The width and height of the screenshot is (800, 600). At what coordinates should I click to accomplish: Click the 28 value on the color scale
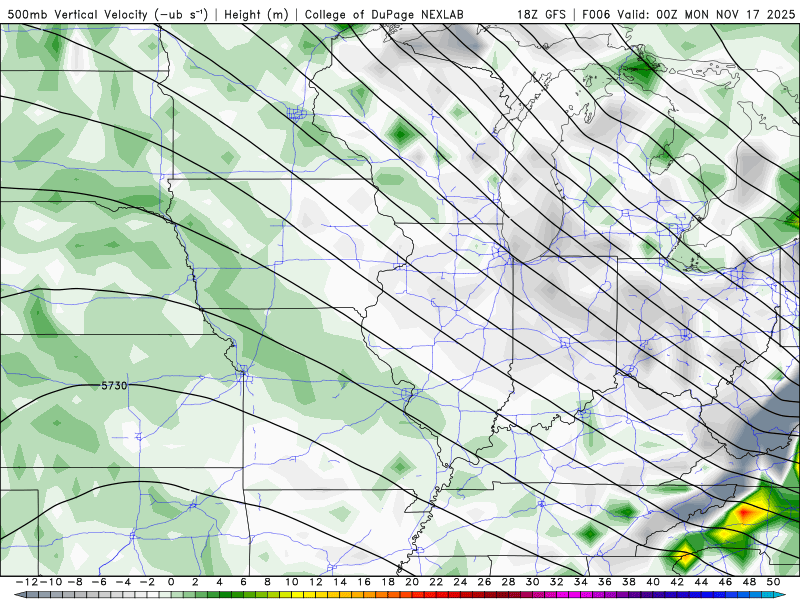tap(508, 582)
